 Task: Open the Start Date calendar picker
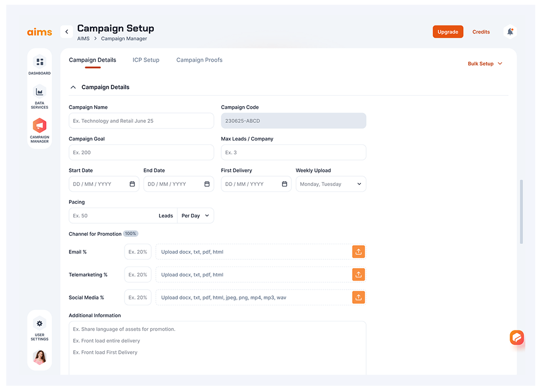pos(132,184)
